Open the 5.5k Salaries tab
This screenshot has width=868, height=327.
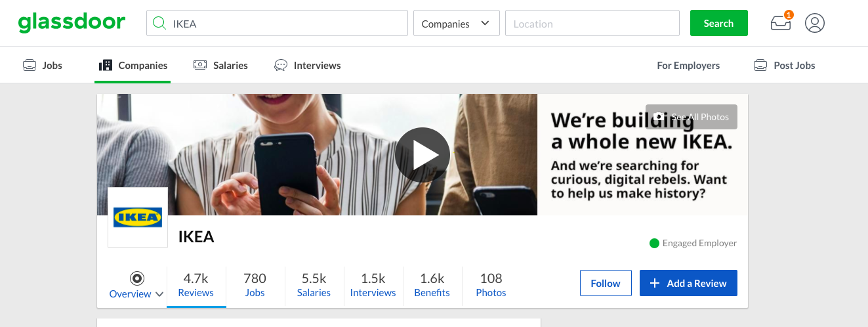coord(314,285)
